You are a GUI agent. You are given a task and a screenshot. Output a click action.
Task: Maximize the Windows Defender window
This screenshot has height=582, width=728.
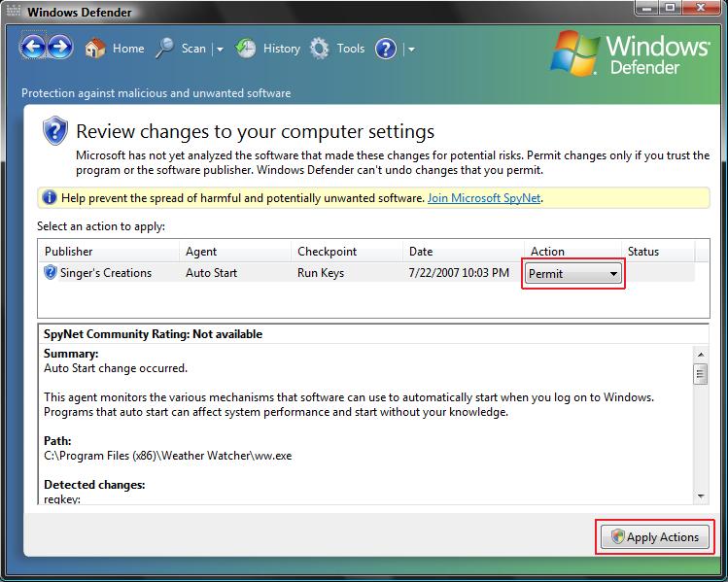click(x=670, y=8)
